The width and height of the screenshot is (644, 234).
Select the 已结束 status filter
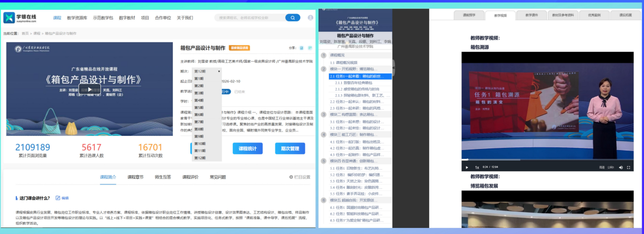(x=239, y=92)
